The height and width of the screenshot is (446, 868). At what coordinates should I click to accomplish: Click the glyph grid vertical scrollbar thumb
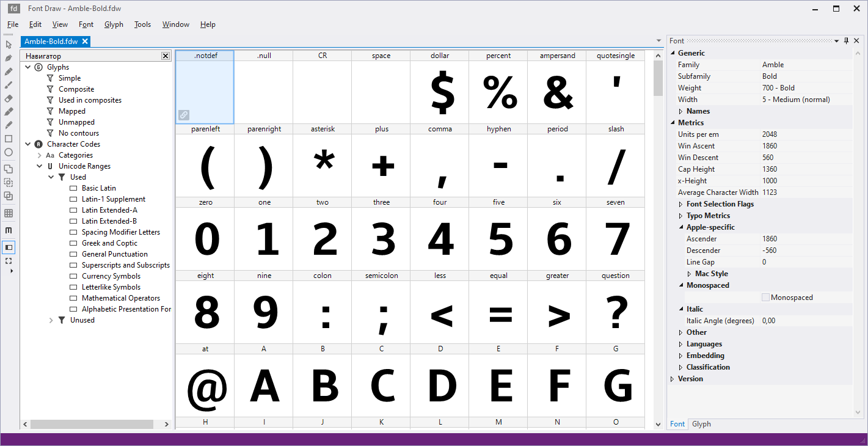click(x=658, y=78)
